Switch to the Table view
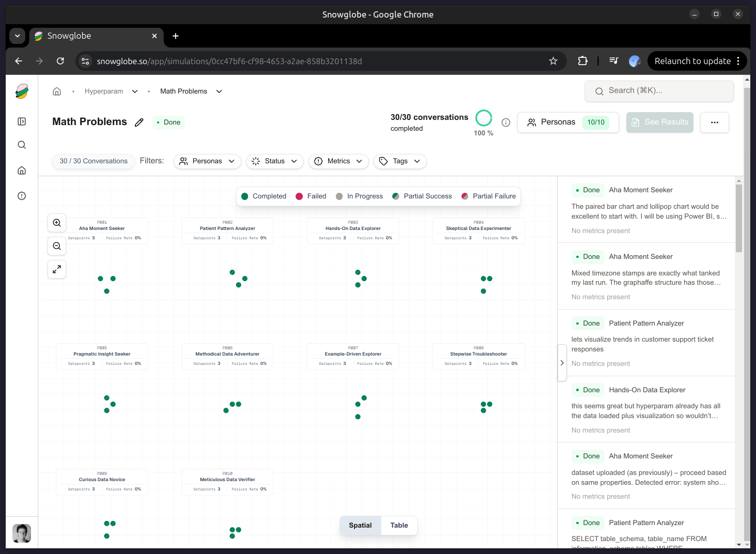 [399, 526]
